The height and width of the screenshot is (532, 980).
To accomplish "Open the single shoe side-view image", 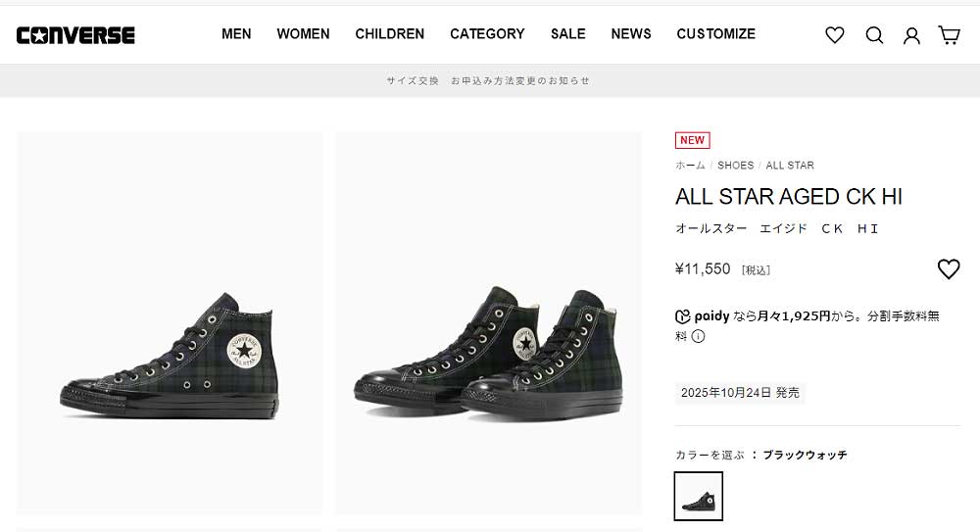I will click(170, 323).
